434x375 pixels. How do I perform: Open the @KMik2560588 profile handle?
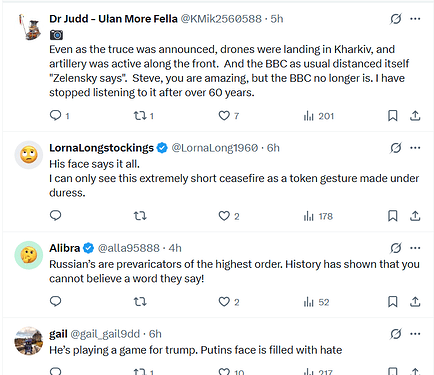(x=221, y=19)
